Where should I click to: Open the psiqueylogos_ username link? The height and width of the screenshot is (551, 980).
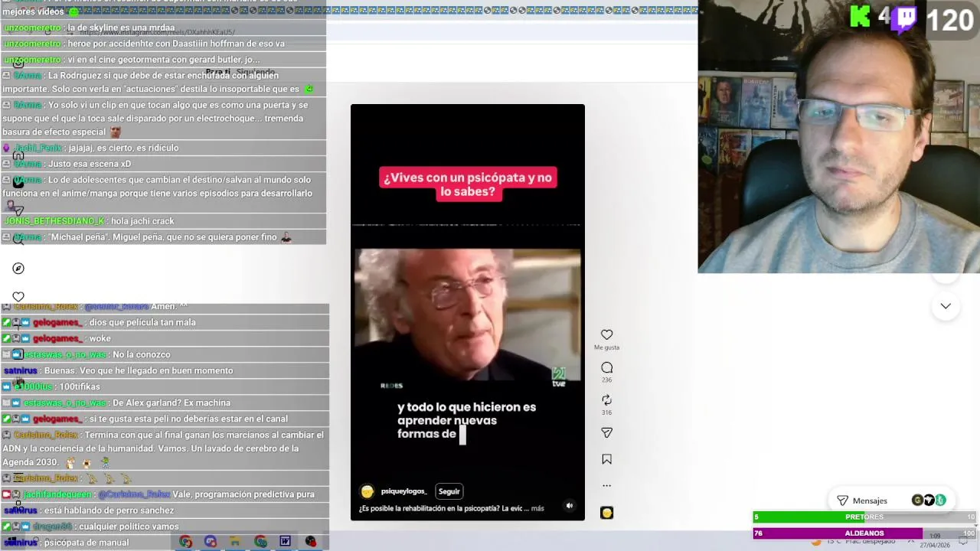click(x=403, y=491)
